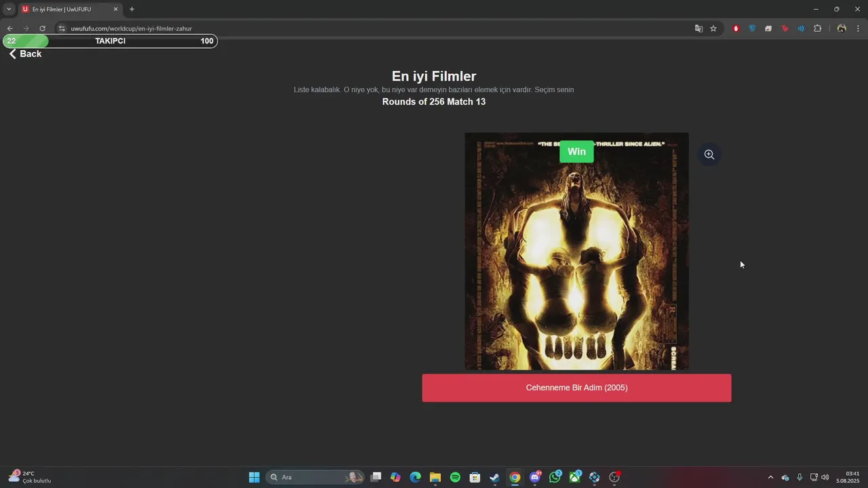Screen dimensions: 868x488
Task: Close the En iyi Filmler browser tab
Action: [x=115, y=9]
